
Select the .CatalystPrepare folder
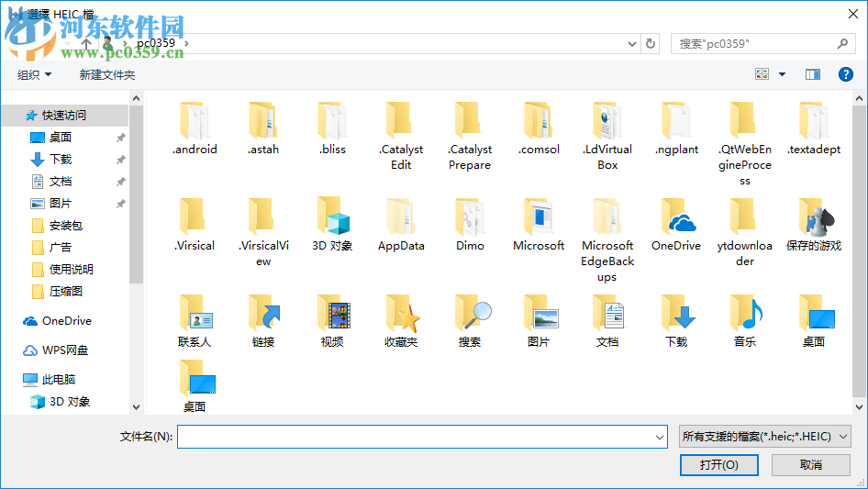pyautogui.click(x=470, y=136)
